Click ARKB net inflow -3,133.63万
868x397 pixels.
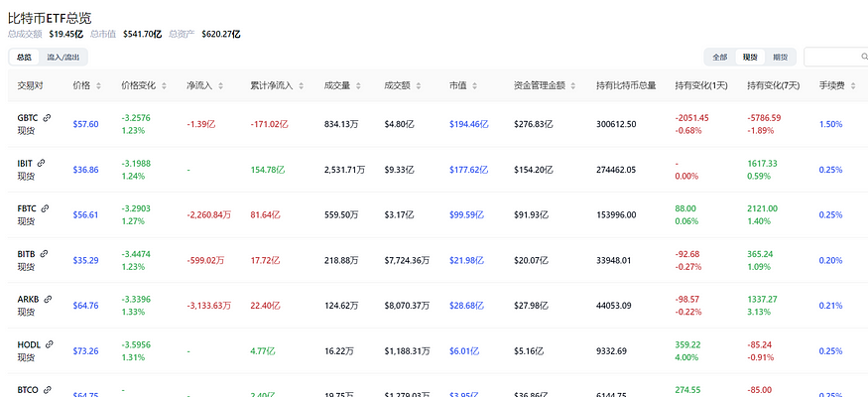coord(208,306)
